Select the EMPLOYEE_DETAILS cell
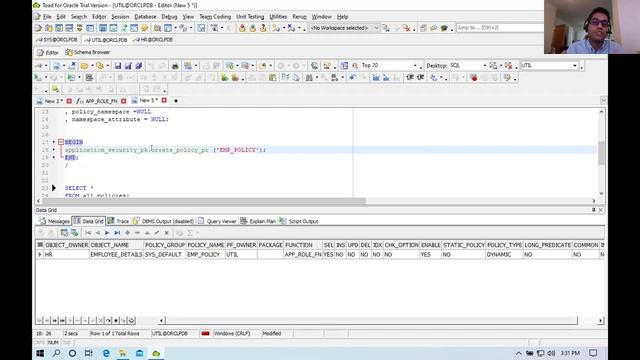The image size is (640, 360). pyautogui.click(x=116, y=254)
